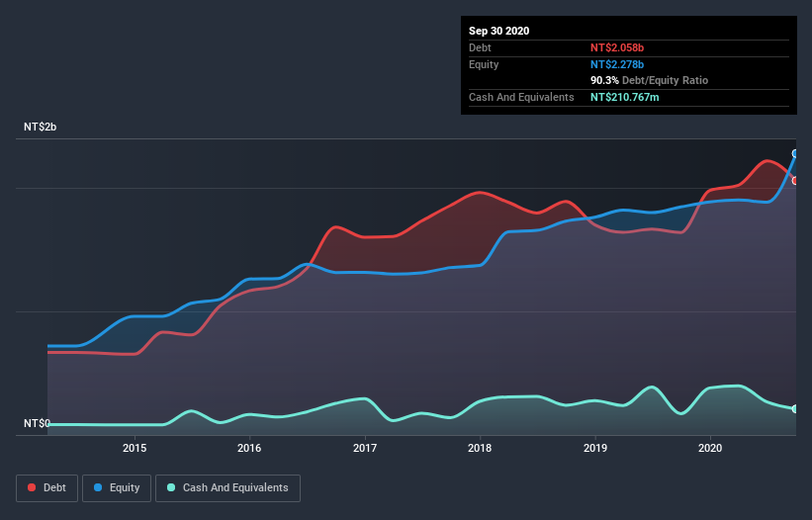Image resolution: width=812 pixels, height=520 pixels.
Task: Click the 2016 x-axis label
Action: point(249,448)
